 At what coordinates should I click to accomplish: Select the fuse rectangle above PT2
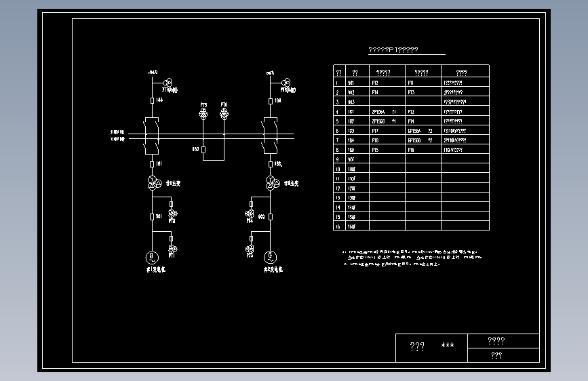[171, 204]
